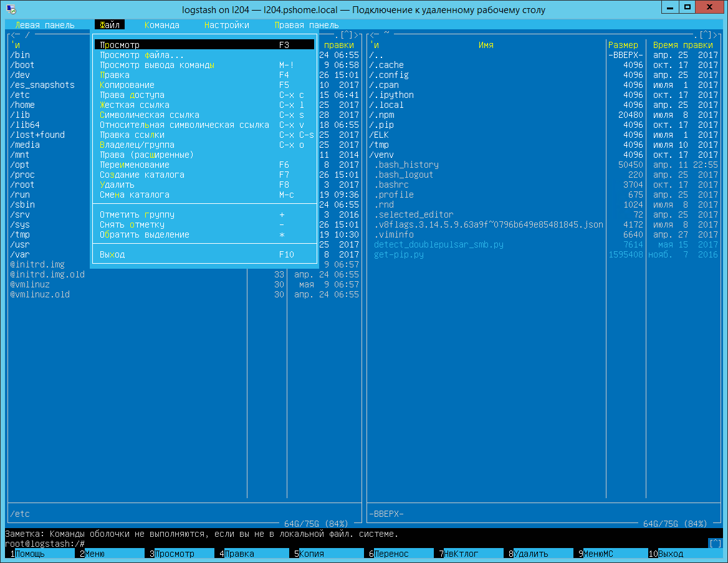Click Права доступа in the menu

tap(132, 95)
